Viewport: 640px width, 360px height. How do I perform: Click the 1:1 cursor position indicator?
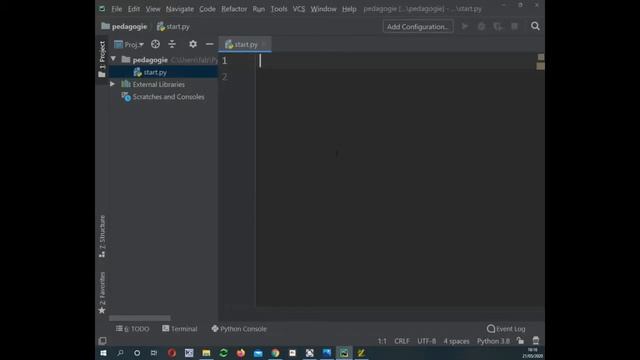click(382, 341)
